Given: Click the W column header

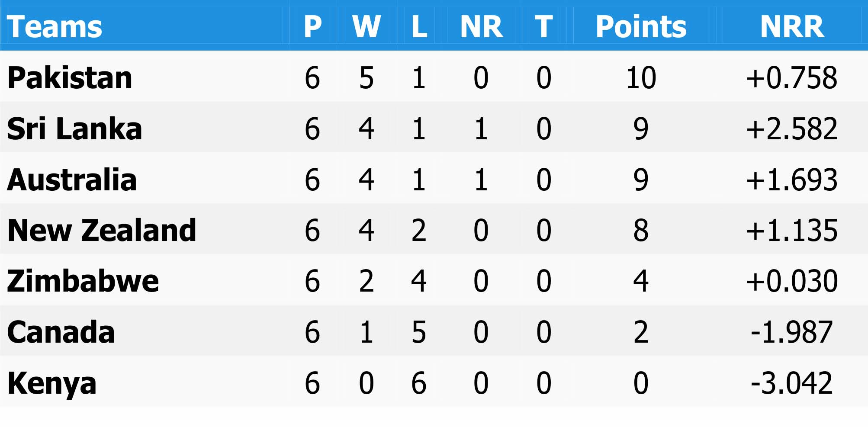Looking at the screenshot, I should tap(366, 27).
